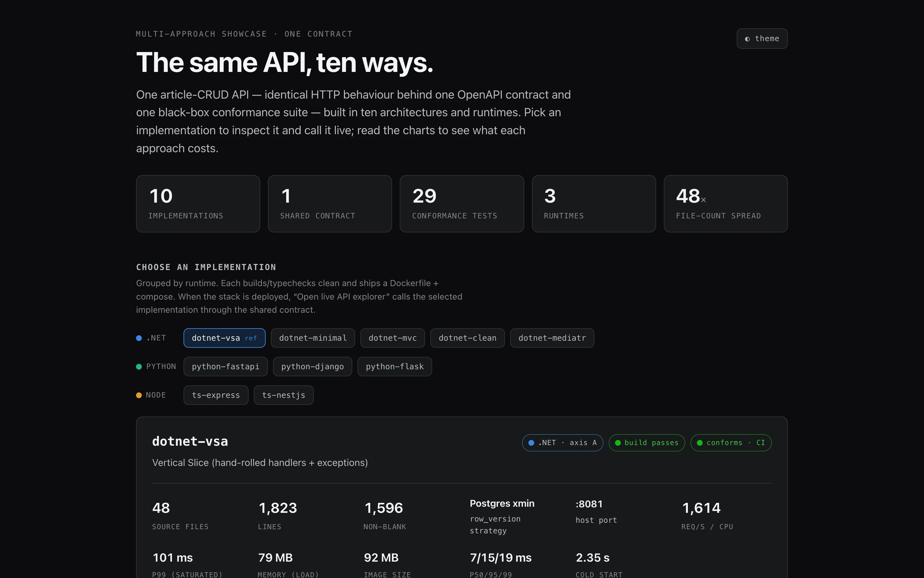
Task: Click 'Vertical Slice (hand-rolled handlers + exceptions)' text
Action: click(260, 463)
